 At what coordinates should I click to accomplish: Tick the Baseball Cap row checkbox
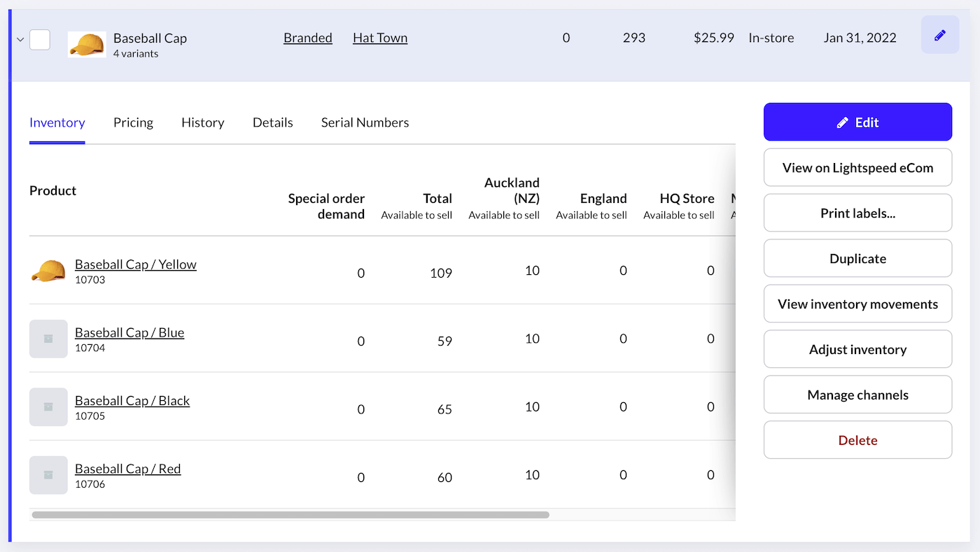tap(40, 39)
